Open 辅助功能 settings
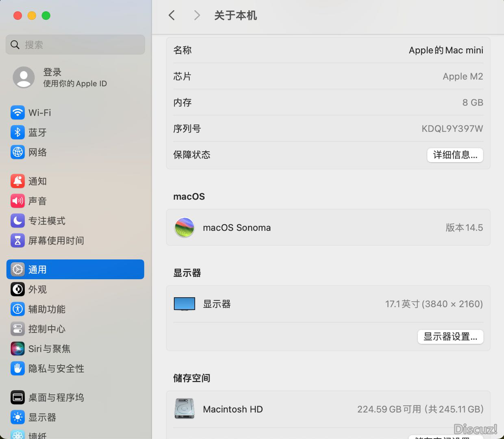Screen dimensions: 504x439 [x=75, y=309]
